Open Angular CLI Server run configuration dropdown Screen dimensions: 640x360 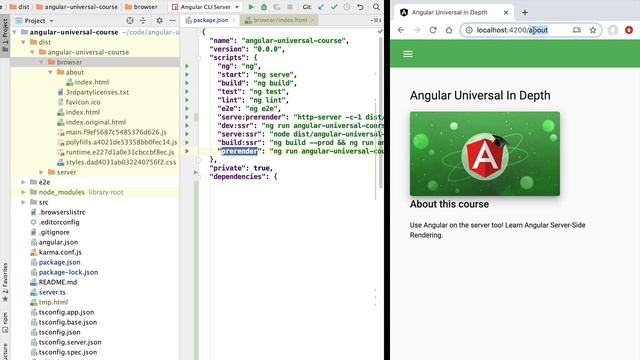206,7
